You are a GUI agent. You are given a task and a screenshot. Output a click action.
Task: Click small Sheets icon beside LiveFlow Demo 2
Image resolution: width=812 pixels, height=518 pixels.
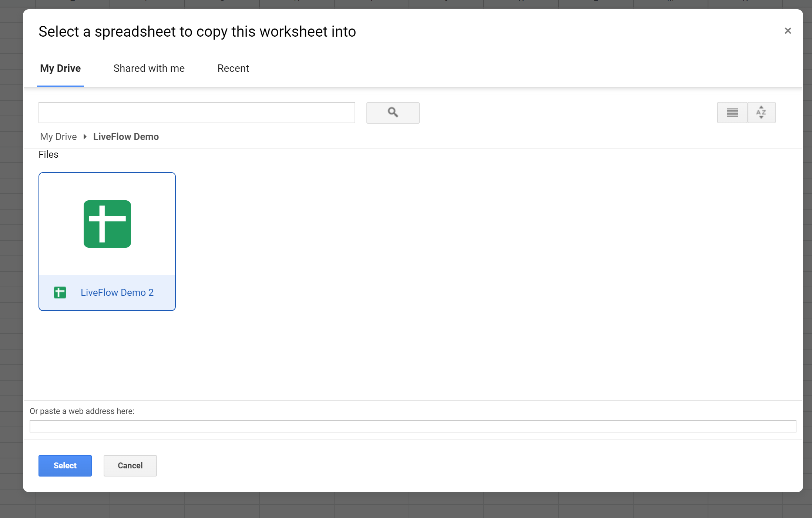[x=60, y=293]
